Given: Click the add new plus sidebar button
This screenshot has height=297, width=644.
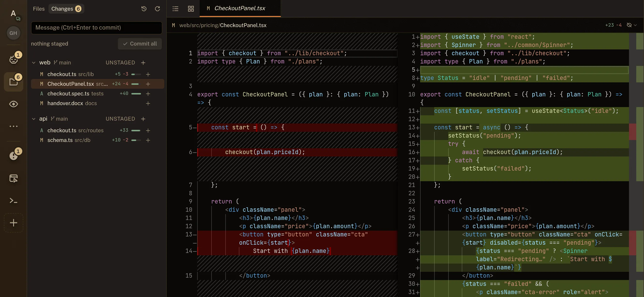Looking at the screenshot, I should 14,223.
